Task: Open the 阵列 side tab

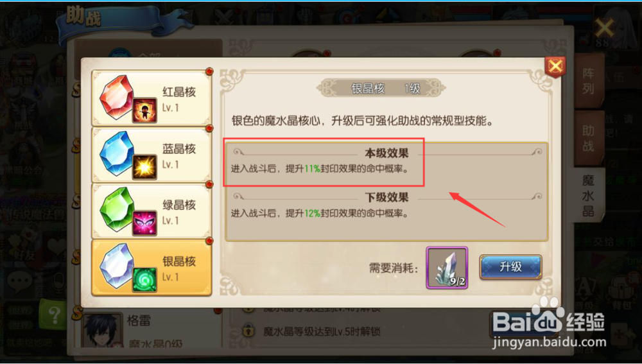Action: (588, 81)
